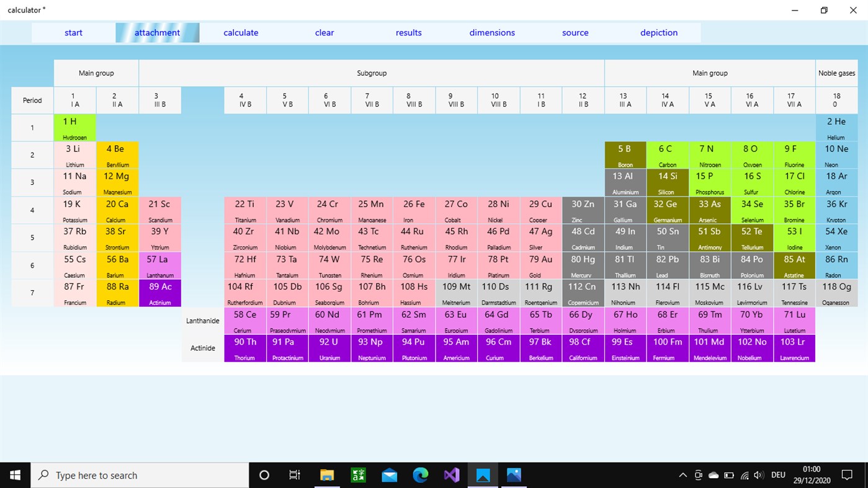Screen dimensions: 868x488
Task: Open the "results" tab
Action: (x=408, y=32)
